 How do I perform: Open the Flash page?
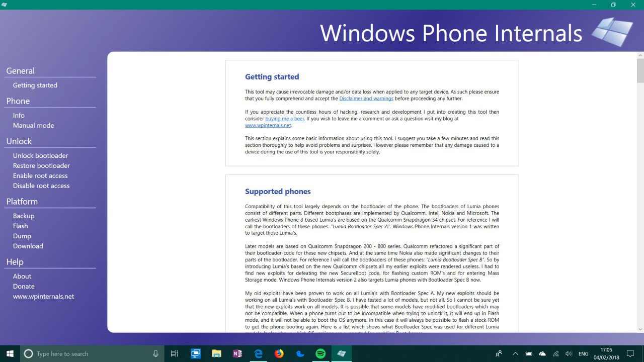pos(21,226)
